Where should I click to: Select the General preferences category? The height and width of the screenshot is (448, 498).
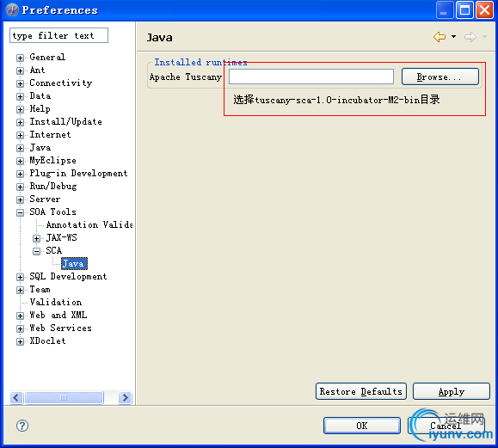tap(47, 57)
